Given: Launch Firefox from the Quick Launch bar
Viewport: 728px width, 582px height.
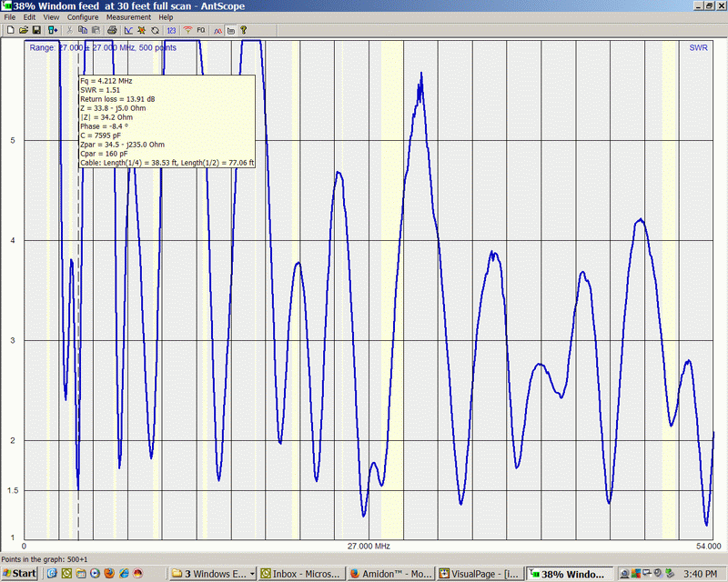Looking at the screenshot, I should 109,574.
